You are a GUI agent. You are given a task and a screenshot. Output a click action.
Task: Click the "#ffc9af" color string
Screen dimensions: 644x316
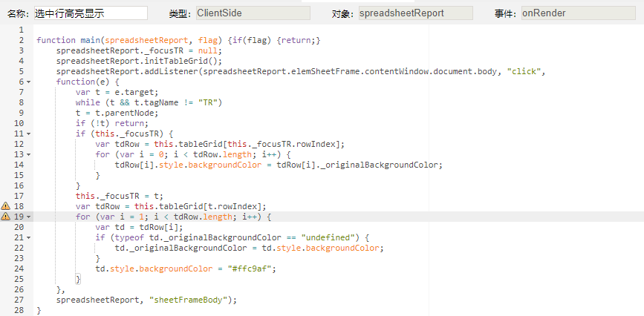(250, 269)
